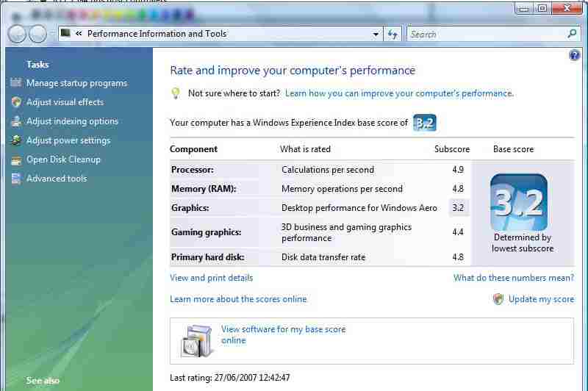Click the 4.4 Gaming graphics subscore
The image size is (588, 391).
(x=458, y=232)
